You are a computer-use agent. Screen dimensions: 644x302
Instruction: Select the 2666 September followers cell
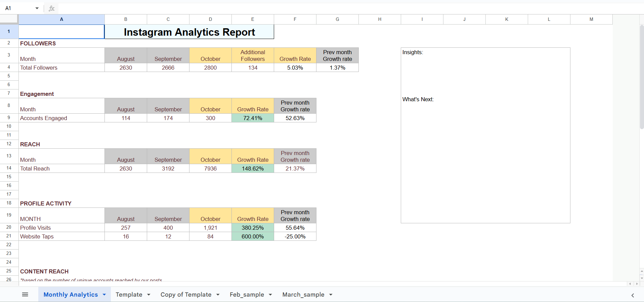coord(168,68)
